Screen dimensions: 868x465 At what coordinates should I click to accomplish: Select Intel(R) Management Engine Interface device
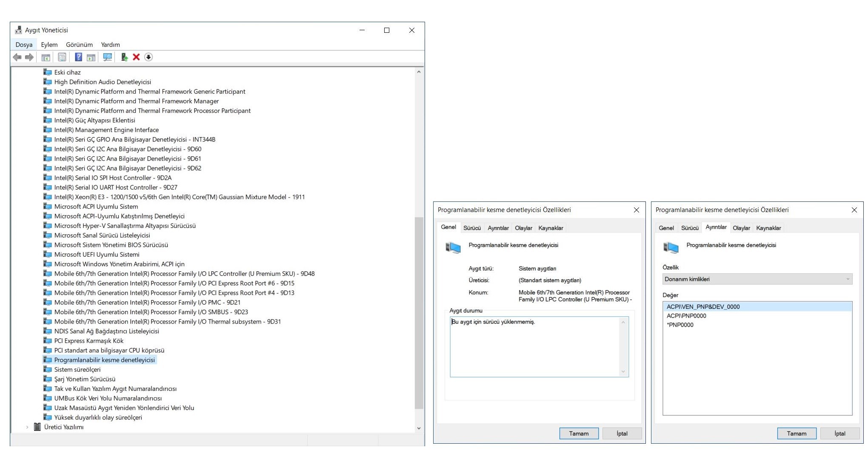(x=106, y=130)
